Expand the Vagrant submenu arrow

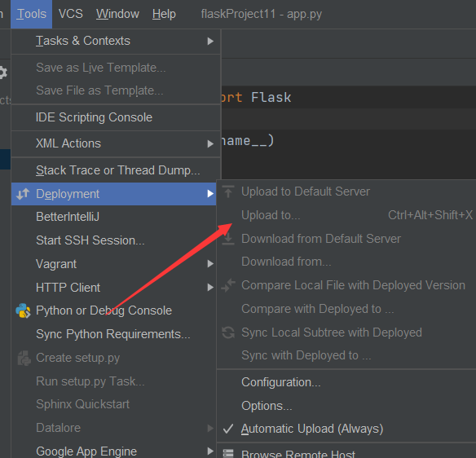[210, 264]
